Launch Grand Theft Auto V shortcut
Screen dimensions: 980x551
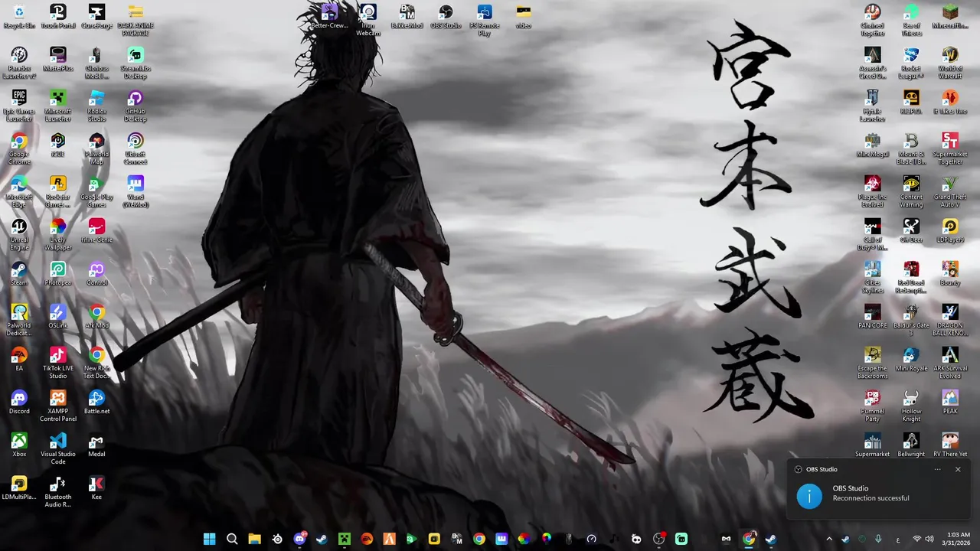(950, 192)
